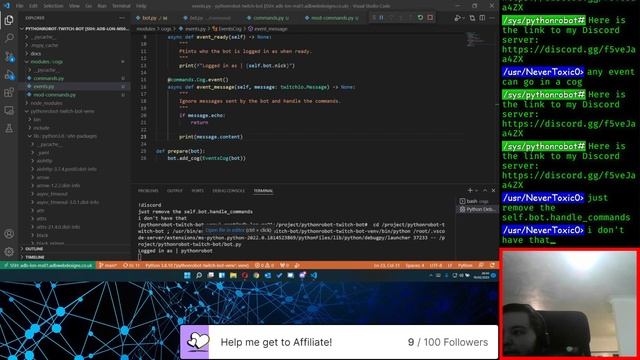The height and width of the screenshot is (360, 640).
Task: Expand the Timeline section
Action: click(73, 257)
